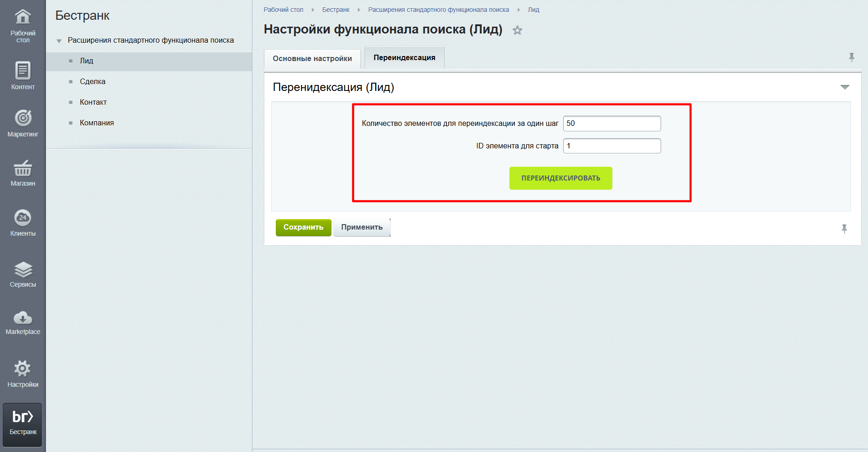Screen dimensions: 868x452
Task: Open the Сервисы layers icon
Action: click(23, 270)
